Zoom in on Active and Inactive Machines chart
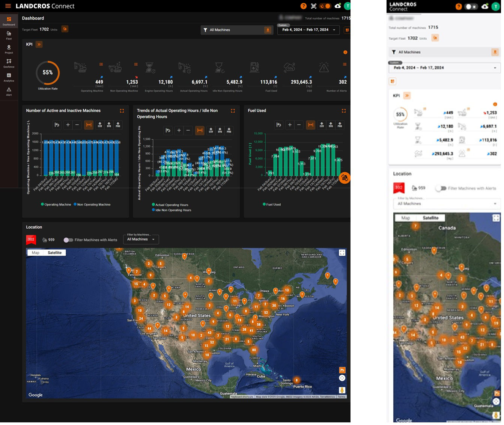Screen dimensions: 504x425 coord(68,125)
